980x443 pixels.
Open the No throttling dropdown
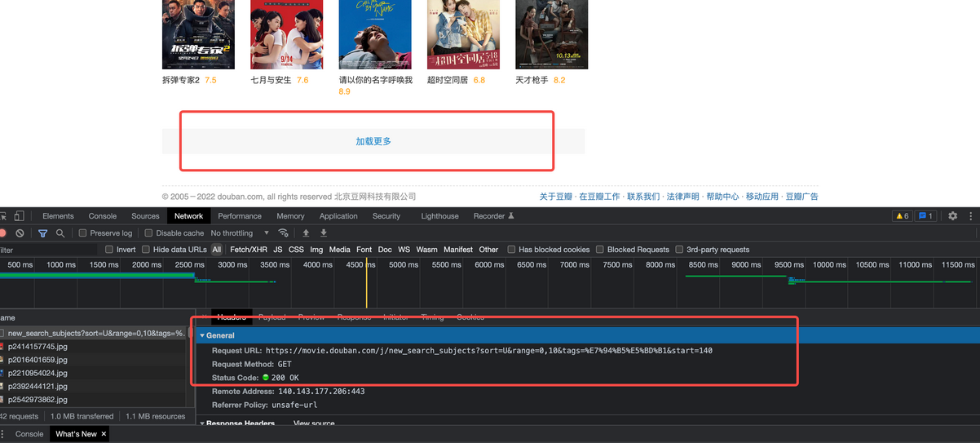[240, 233]
